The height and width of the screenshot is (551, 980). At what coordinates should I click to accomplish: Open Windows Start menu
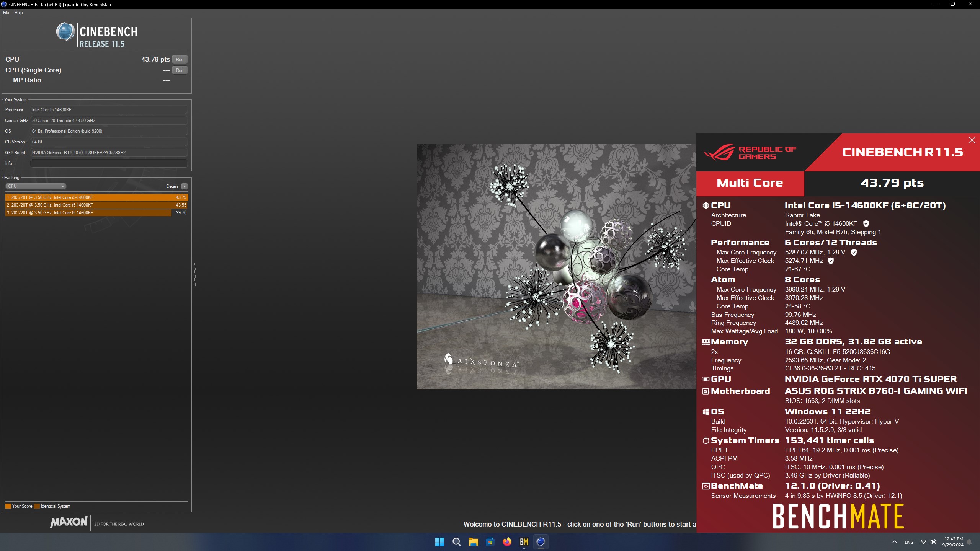[439, 542]
